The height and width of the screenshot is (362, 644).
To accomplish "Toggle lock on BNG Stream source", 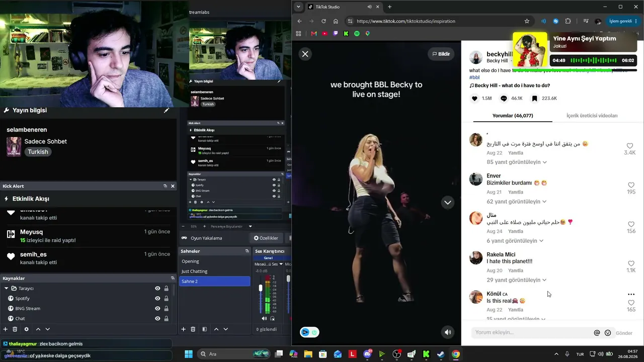I will click(167, 309).
